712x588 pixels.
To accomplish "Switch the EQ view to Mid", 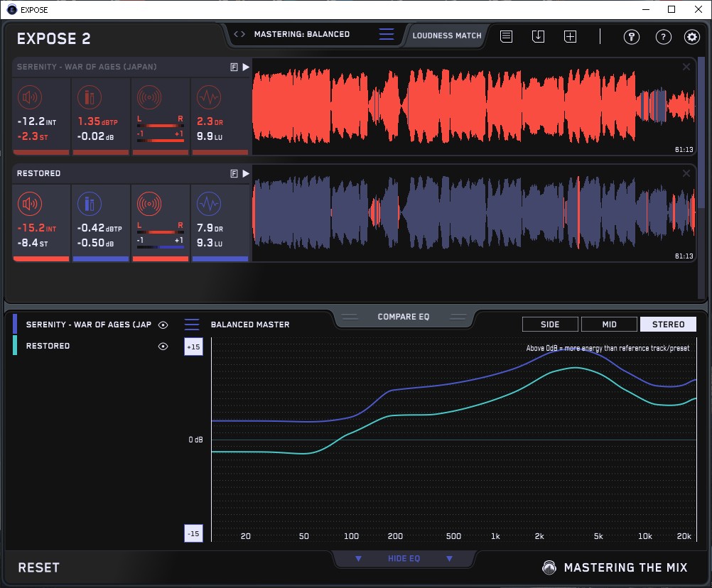I will [x=609, y=325].
